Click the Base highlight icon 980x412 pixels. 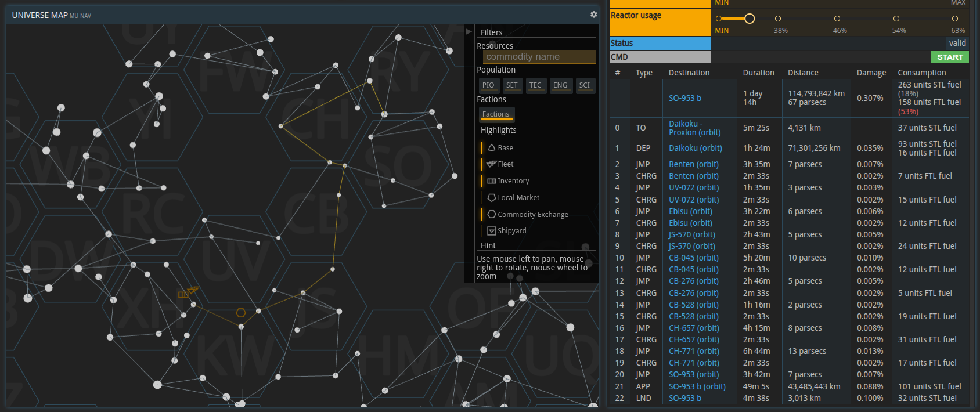click(492, 148)
